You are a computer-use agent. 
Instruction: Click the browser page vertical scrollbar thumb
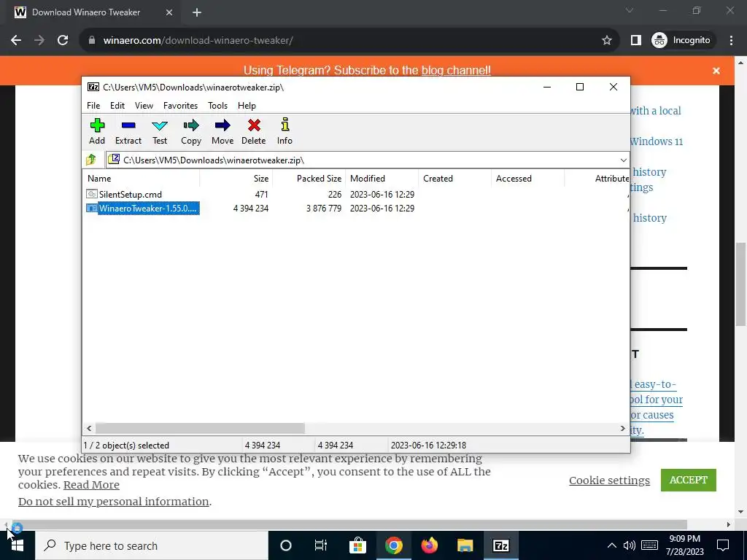click(x=740, y=284)
